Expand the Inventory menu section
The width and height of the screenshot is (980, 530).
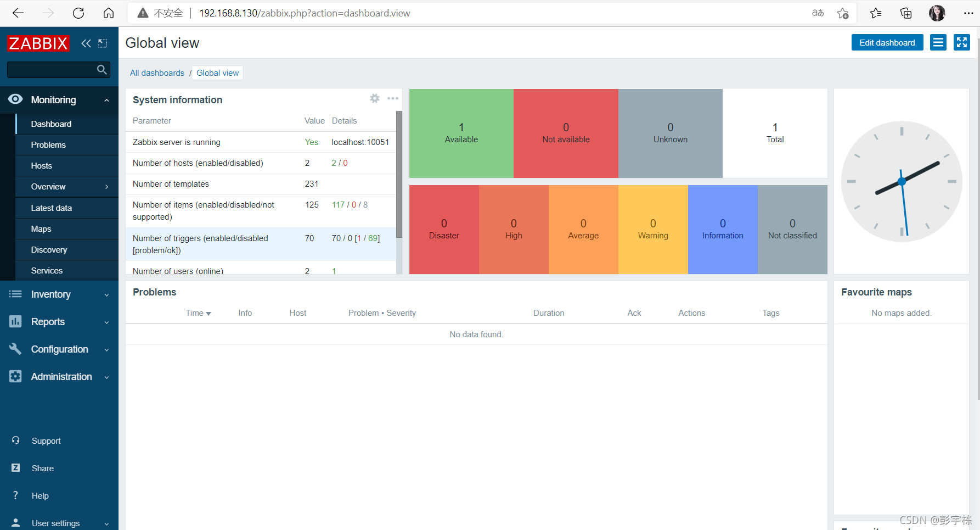point(59,294)
